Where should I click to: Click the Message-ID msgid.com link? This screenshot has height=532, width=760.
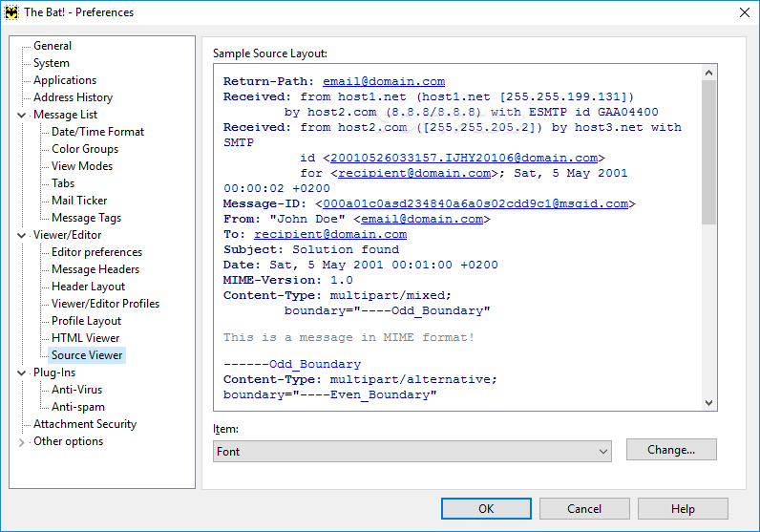475,203
